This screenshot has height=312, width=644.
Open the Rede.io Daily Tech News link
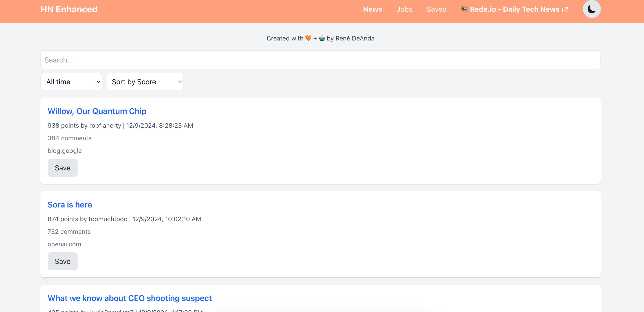click(x=514, y=9)
